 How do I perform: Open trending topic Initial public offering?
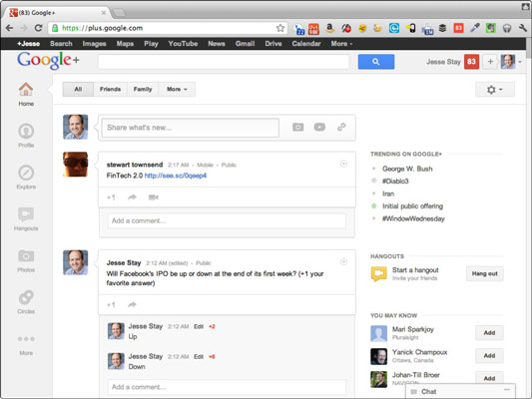[x=412, y=206]
